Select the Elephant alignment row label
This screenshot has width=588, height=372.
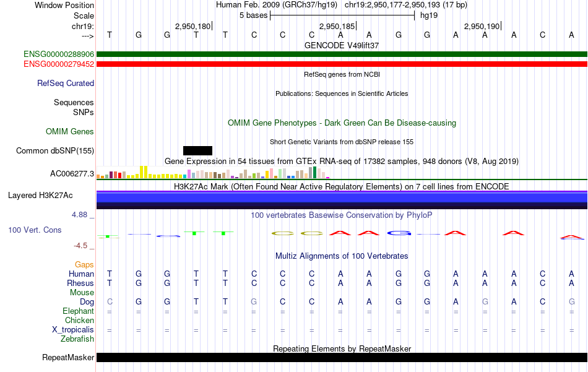tap(79, 311)
